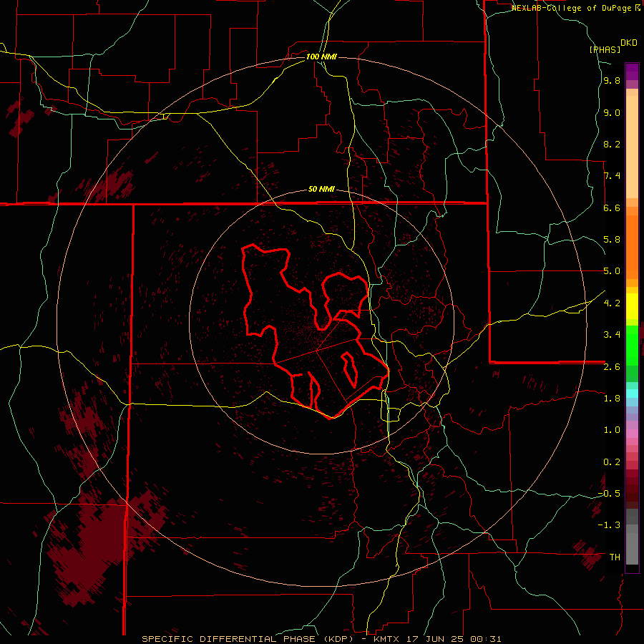The image size is (644, 644).
Task: Click the 00:31 time stamp in the caption
Action: pyautogui.click(x=487, y=639)
